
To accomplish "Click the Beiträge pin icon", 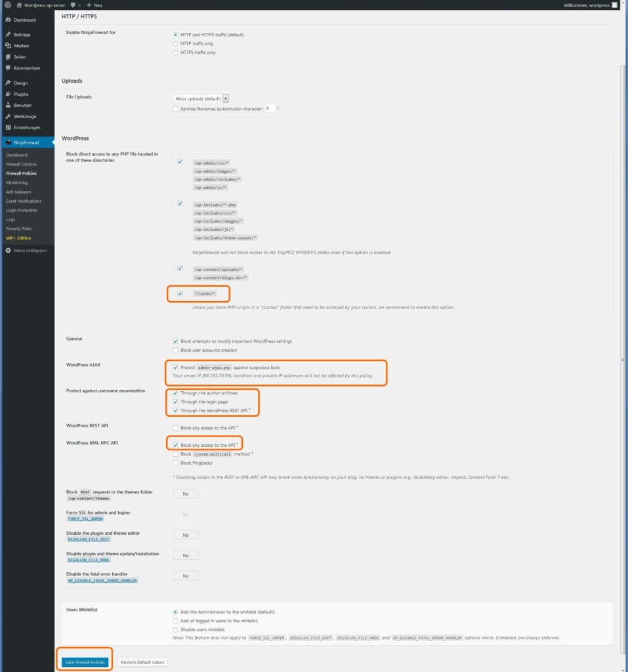I will 8,34.
